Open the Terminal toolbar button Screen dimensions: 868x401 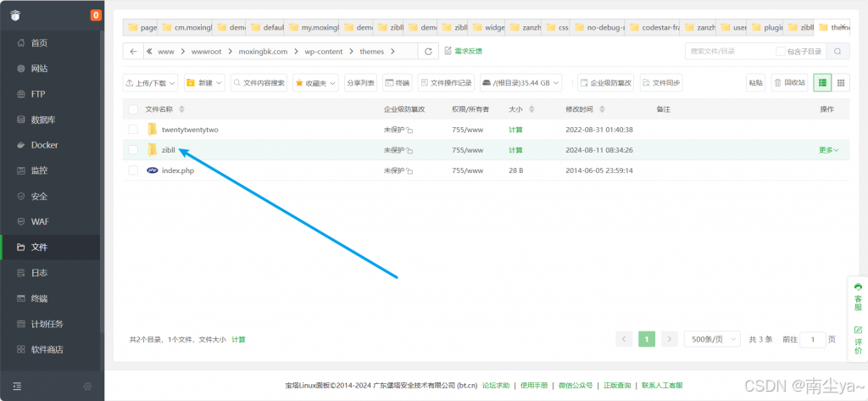pyautogui.click(x=397, y=83)
